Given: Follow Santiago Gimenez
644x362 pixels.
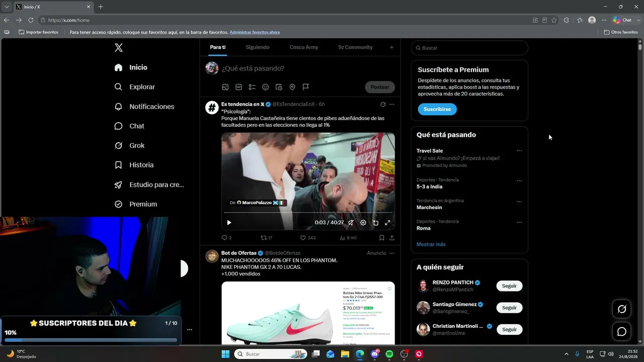Looking at the screenshot, I should 509,308.
